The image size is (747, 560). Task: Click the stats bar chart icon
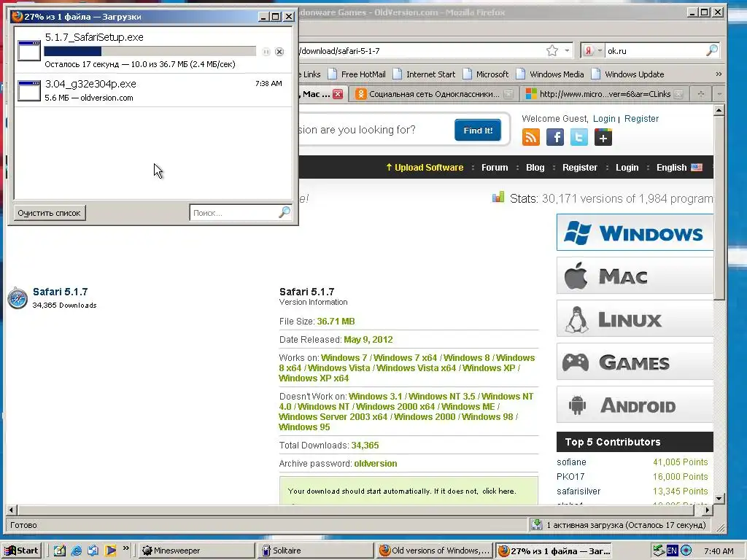[498, 197]
